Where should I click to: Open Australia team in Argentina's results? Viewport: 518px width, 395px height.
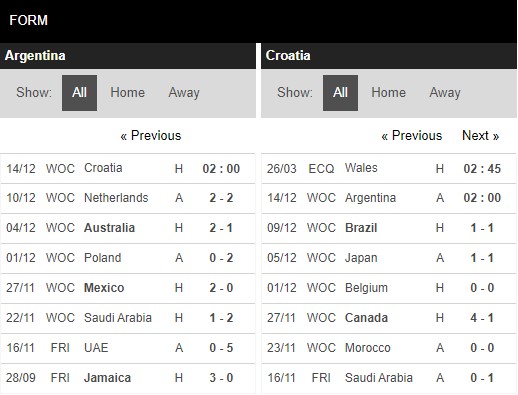coord(109,228)
